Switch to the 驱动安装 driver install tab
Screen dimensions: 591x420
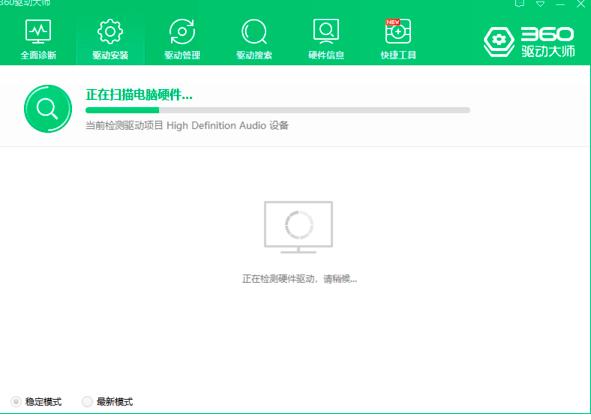(x=110, y=39)
